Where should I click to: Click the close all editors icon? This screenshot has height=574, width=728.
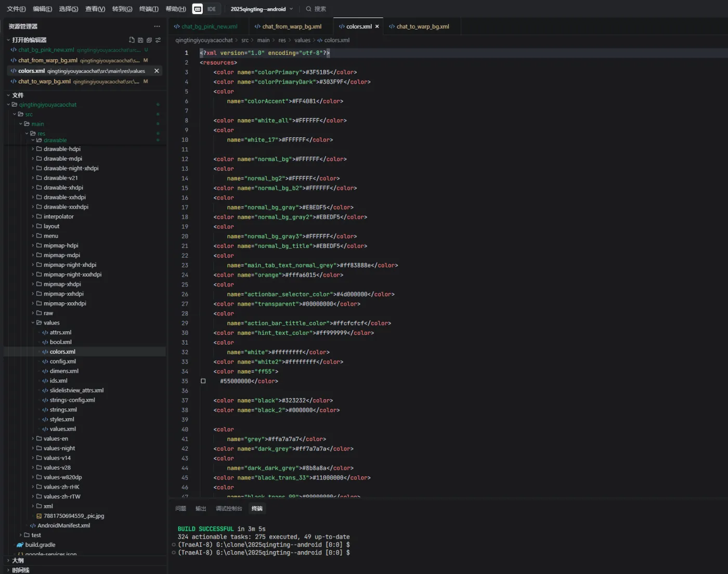tap(149, 40)
